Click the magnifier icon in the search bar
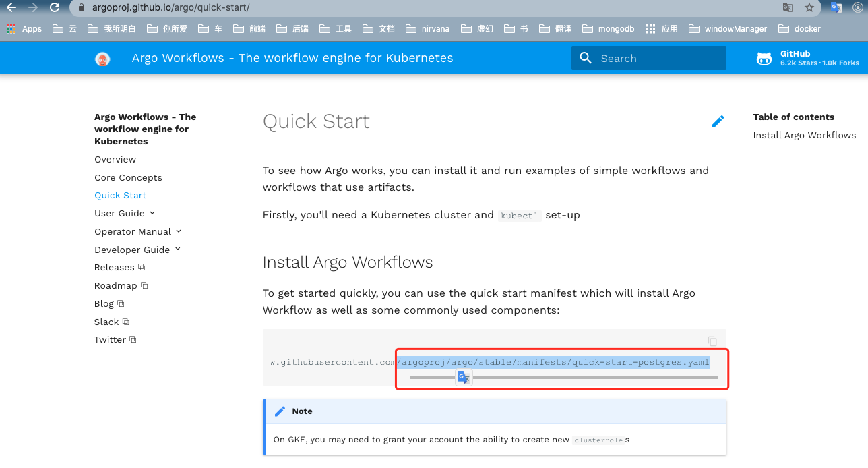 (586, 58)
